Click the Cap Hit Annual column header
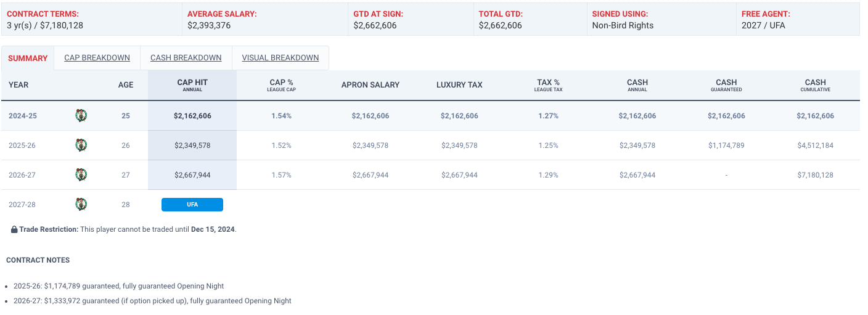 192,85
